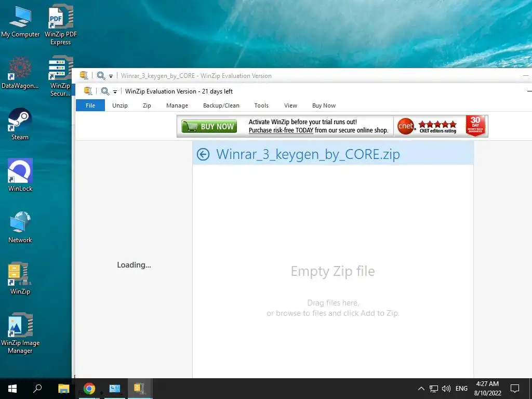Open Network desktop icon
The image size is (532, 399).
coord(20,227)
